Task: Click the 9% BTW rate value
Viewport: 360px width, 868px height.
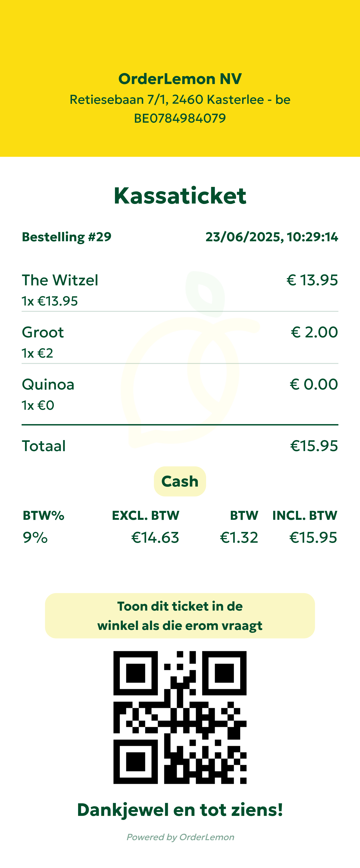Action: pos(35,537)
